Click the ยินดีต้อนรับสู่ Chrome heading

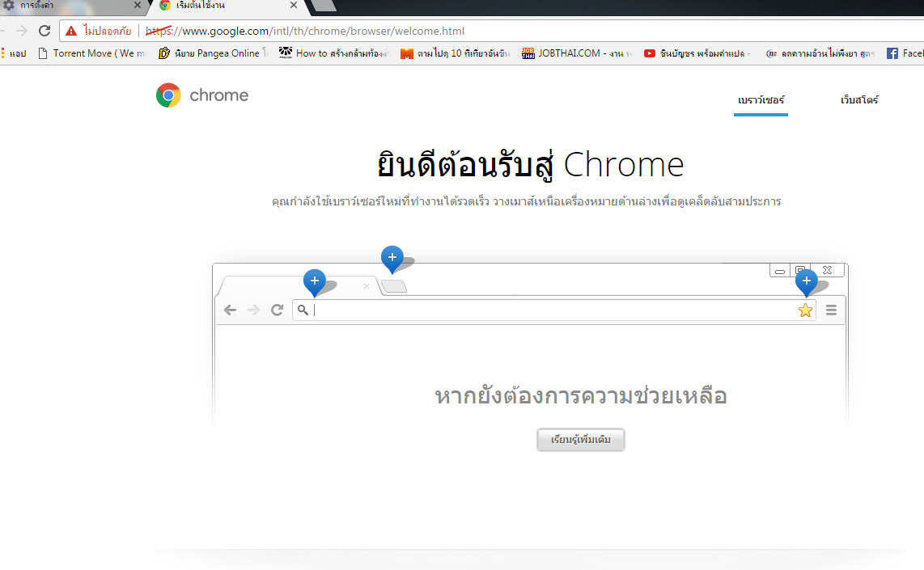tap(530, 165)
